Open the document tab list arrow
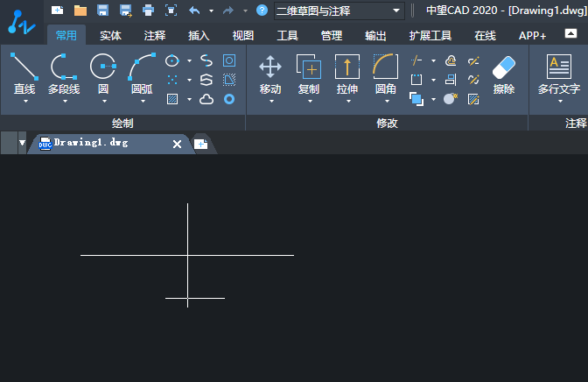588x382 pixels. coord(22,143)
